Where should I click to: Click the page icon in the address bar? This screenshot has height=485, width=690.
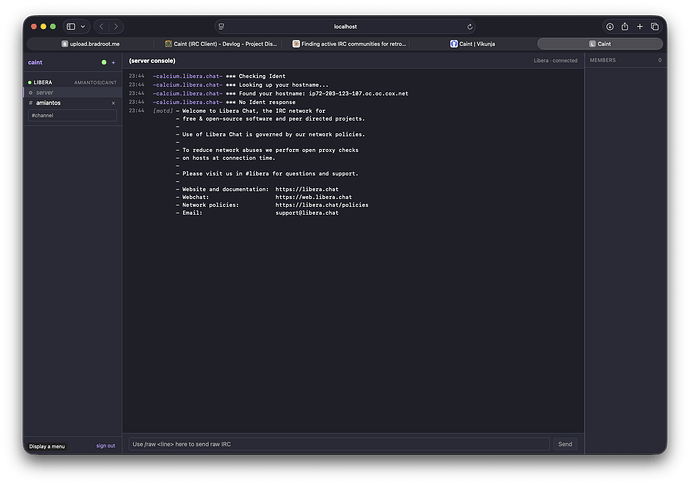pyautogui.click(x=221, y=27)
